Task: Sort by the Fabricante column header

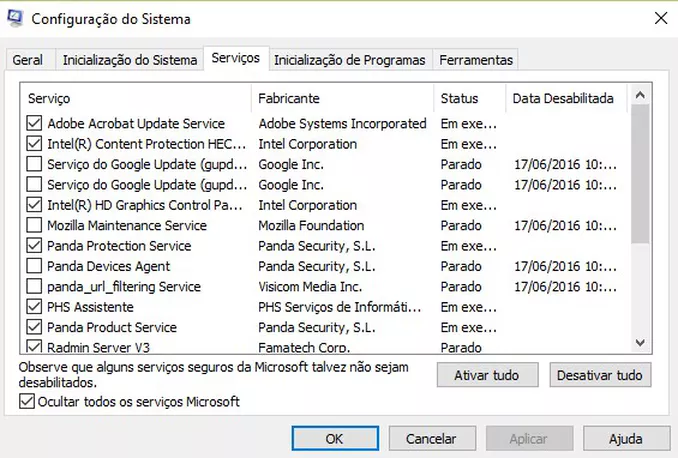Action: pyautogui.click(x=342, y=98)
